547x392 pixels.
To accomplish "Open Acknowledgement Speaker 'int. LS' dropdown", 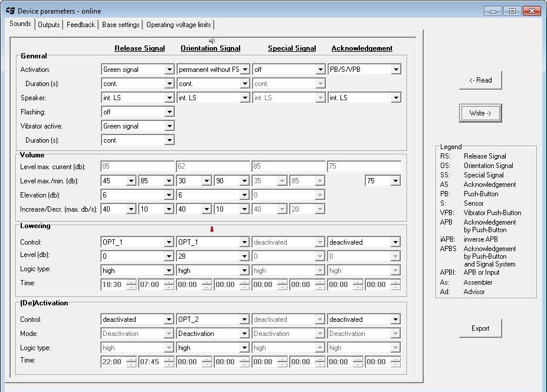I will pos(364,98).
